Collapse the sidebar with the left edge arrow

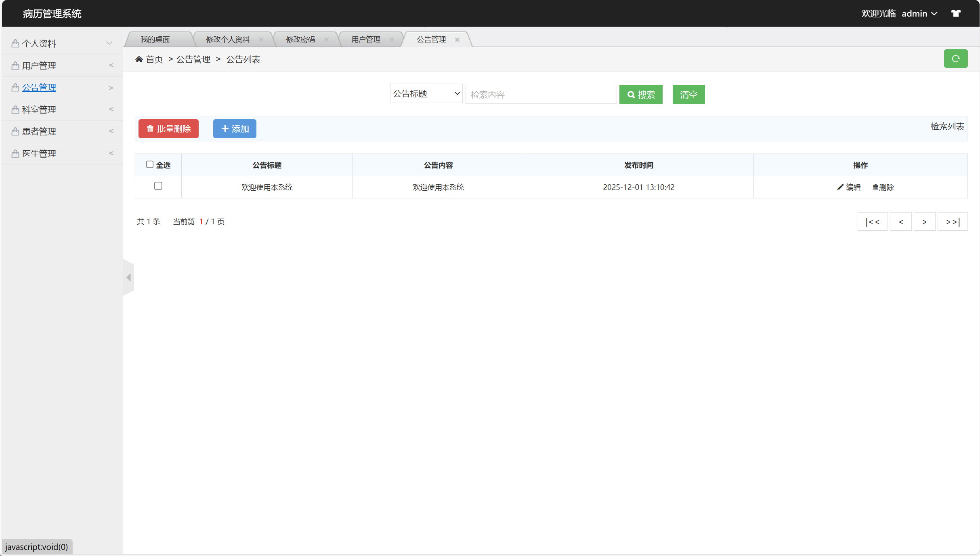click(128, 277)
